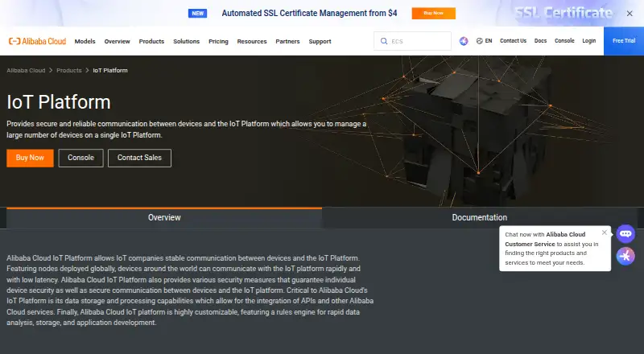Click the Contact Us link

[x=513, y=41]
